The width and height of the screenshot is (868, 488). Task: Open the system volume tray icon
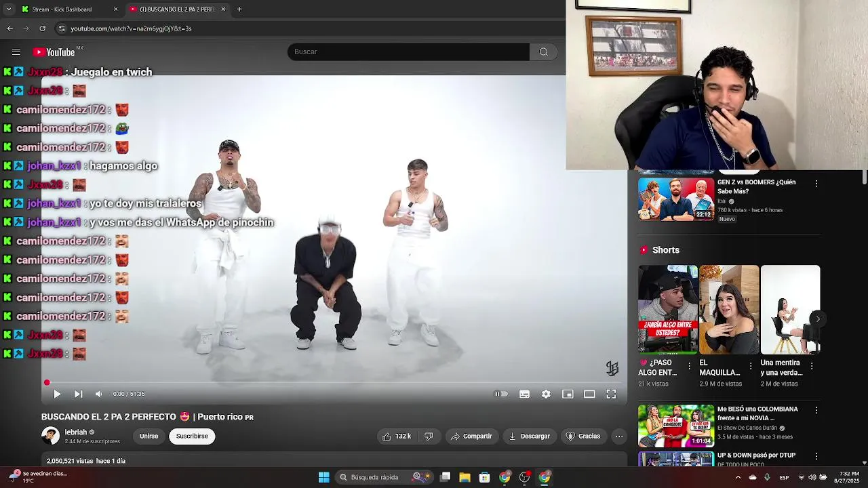click(812, 477)
